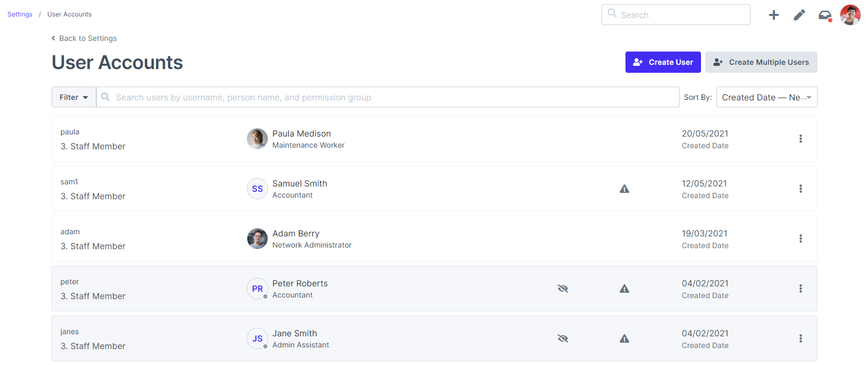Screen dimensions: 868x365
Task: Toggle visibility icon on Peter Roberts' row
Action: [563, 288]
